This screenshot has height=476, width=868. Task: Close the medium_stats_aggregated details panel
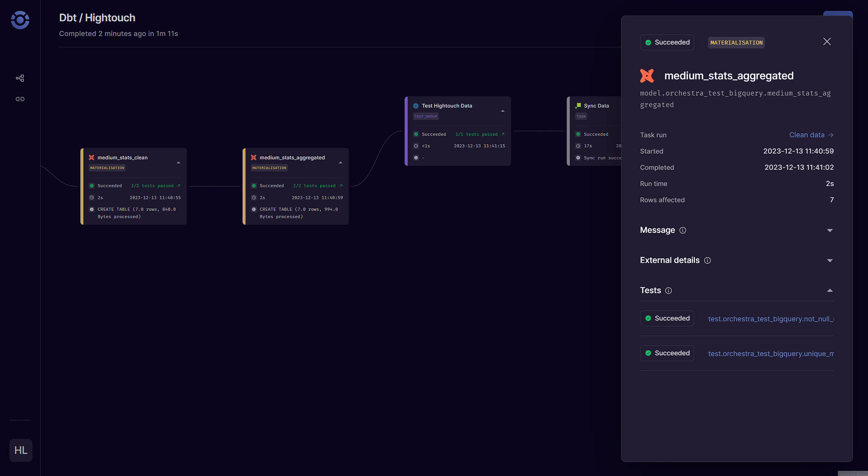click(x=827, y=42)
